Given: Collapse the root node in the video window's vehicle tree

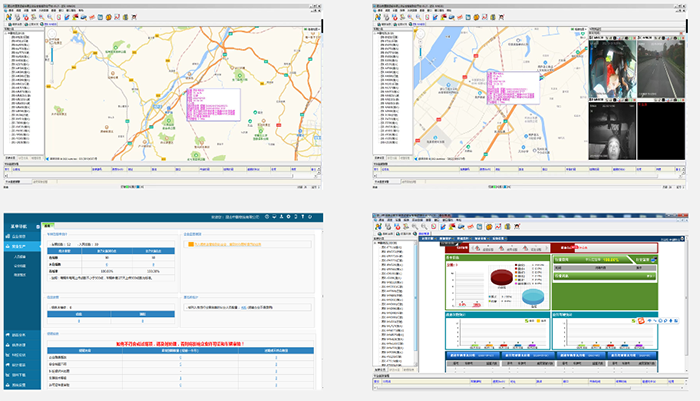Looking at the screenshot, I should coord(376,31).
